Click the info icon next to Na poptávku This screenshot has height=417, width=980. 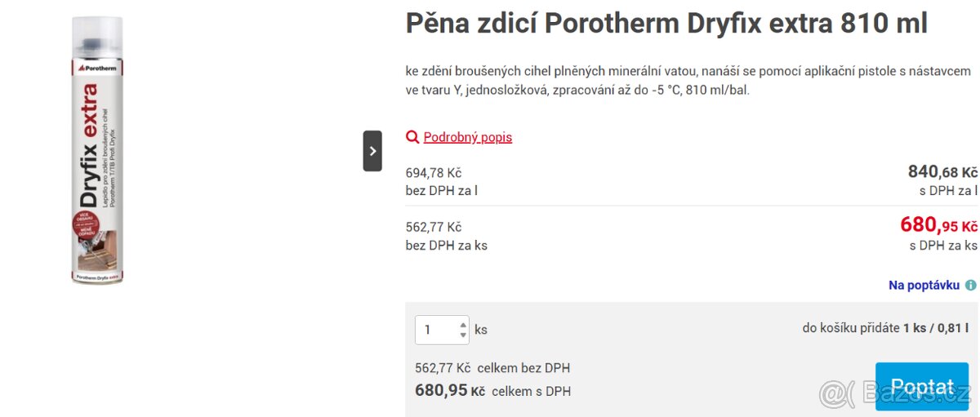(x=970, y=286)
